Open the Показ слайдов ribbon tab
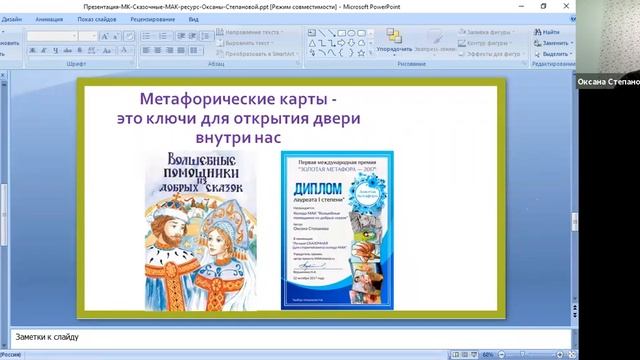This screenshot has height=360, width=640. pos(97,19)
